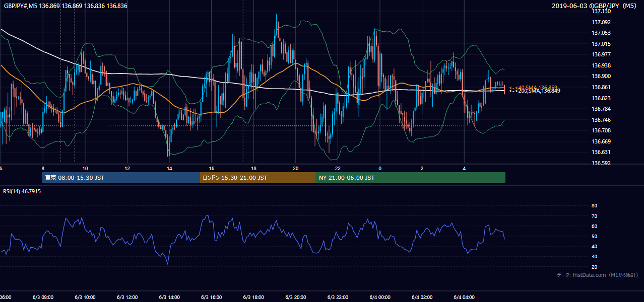Image resolution: width=644 pixels, height=302 pixels.
Task: Click the 6/4 02:00 bottom time label
Action: click(x=422, y=297)
